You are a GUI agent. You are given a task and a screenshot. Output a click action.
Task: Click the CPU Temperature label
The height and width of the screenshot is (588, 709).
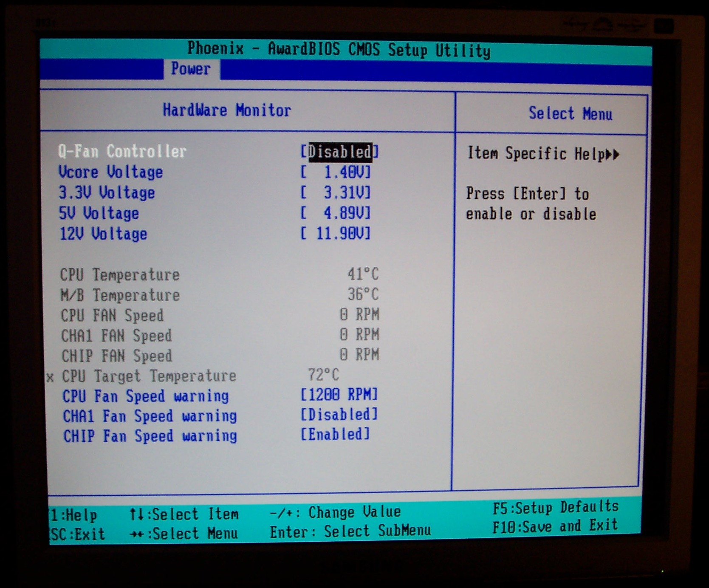(120, 275)
